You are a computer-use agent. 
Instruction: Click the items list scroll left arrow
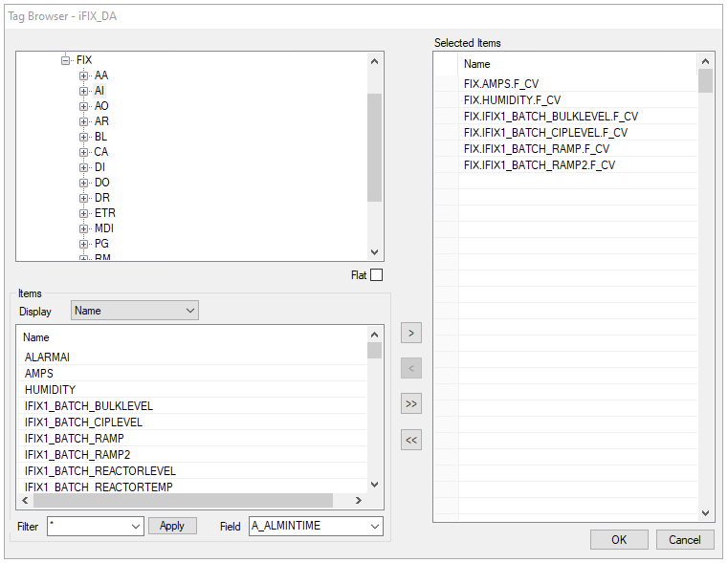pyautogui.click(x=25, y=501)
